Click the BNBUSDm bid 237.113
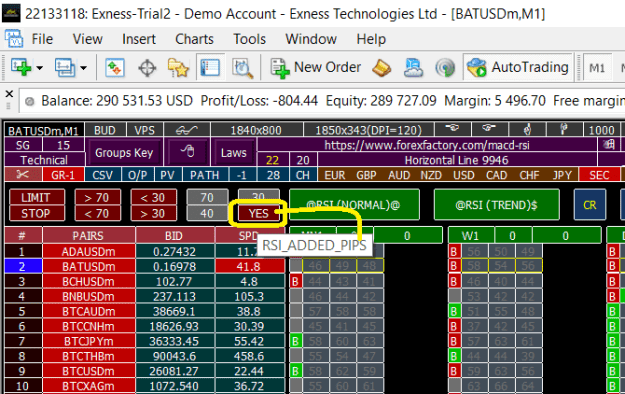 [174, 296]
